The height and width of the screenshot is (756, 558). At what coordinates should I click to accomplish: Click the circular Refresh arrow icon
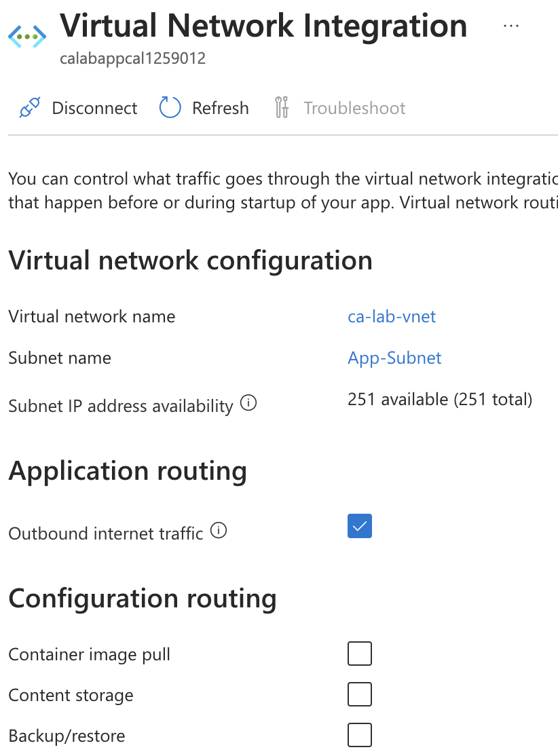[x=170, y=108]
